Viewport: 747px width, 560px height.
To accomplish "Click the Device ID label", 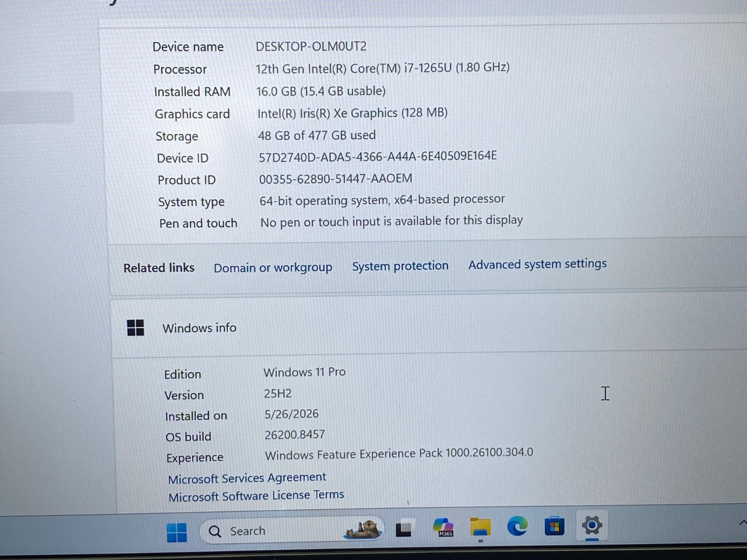I will [183, 159].
